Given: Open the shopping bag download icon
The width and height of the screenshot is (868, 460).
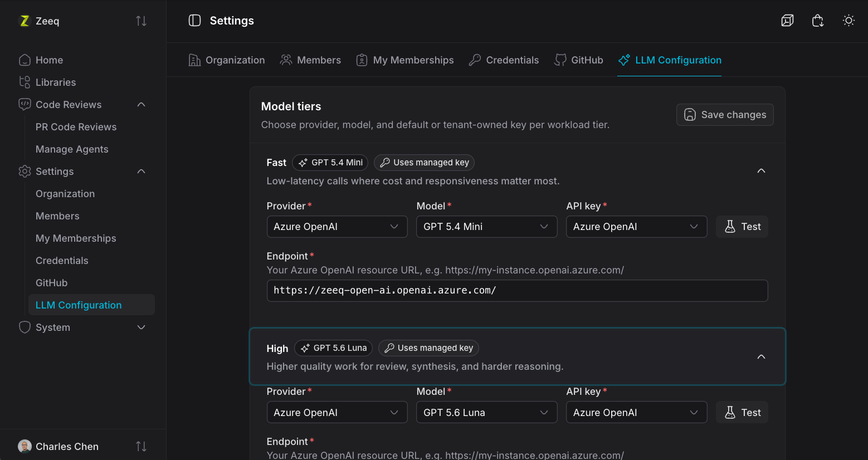Looking at the screenshot, I should 818,21.
